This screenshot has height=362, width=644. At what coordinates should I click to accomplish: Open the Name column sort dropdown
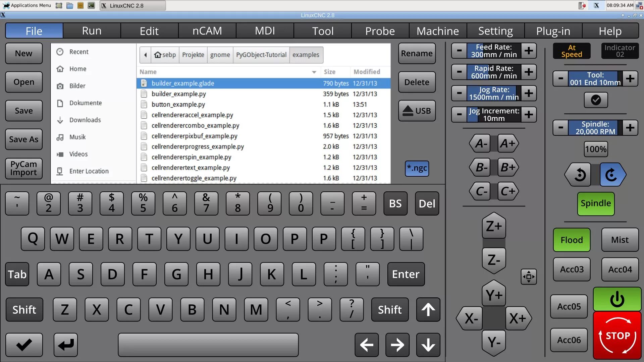pyautogui.click(x=314, y=72)
